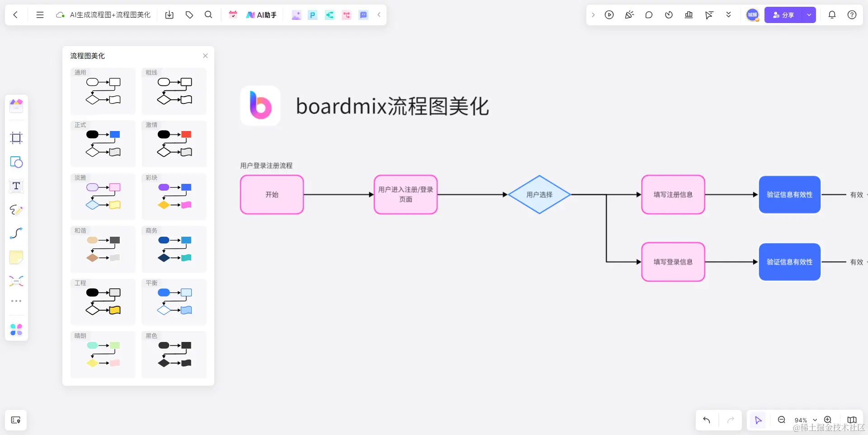Open more tools ellipsis in sidebar
The height and width of the screenshot is (435, 868).
[16, 301]
